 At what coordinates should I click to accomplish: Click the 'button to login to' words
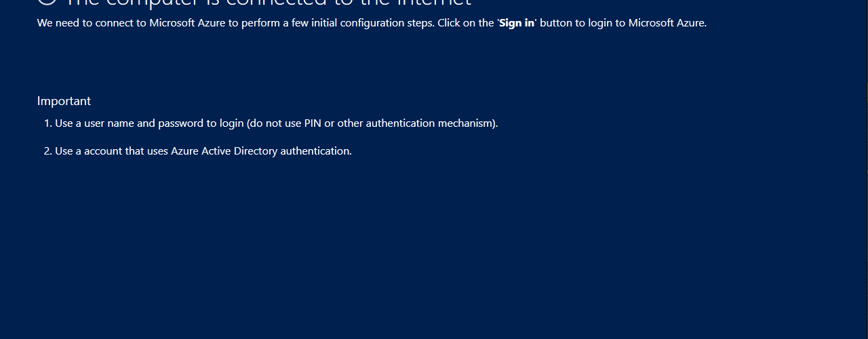coord(583,23)
